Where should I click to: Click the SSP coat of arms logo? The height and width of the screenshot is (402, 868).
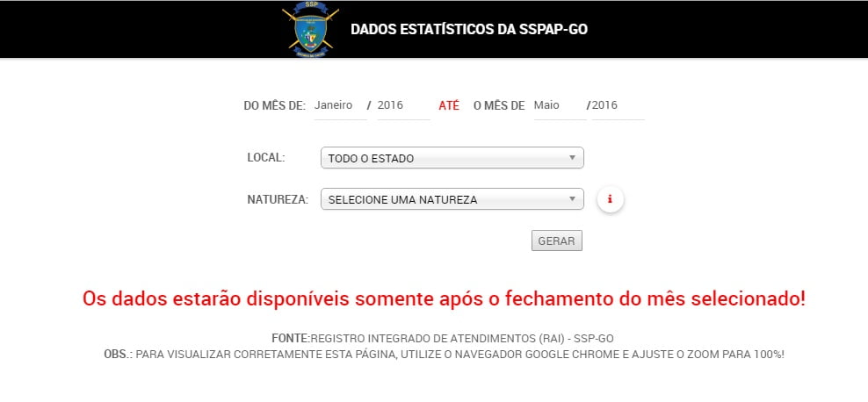[310, 29]
